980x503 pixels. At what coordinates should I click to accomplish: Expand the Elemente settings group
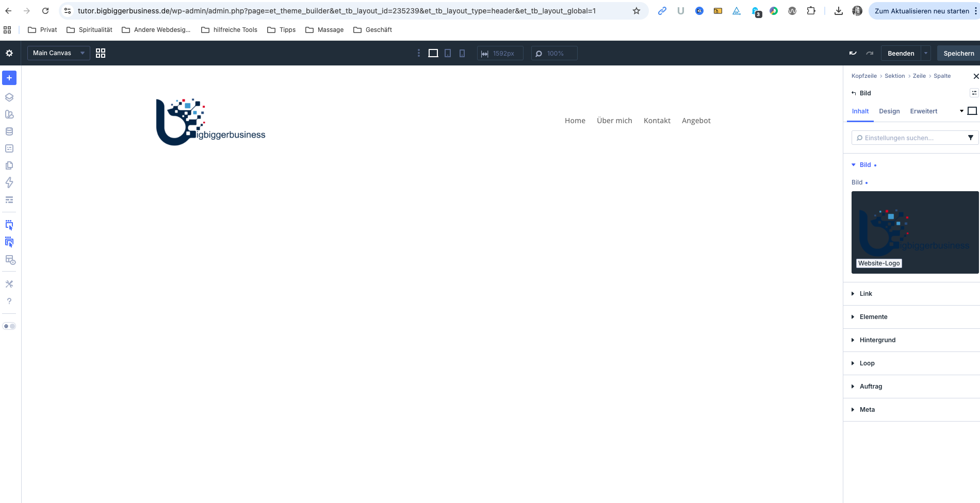click(911, 317)
